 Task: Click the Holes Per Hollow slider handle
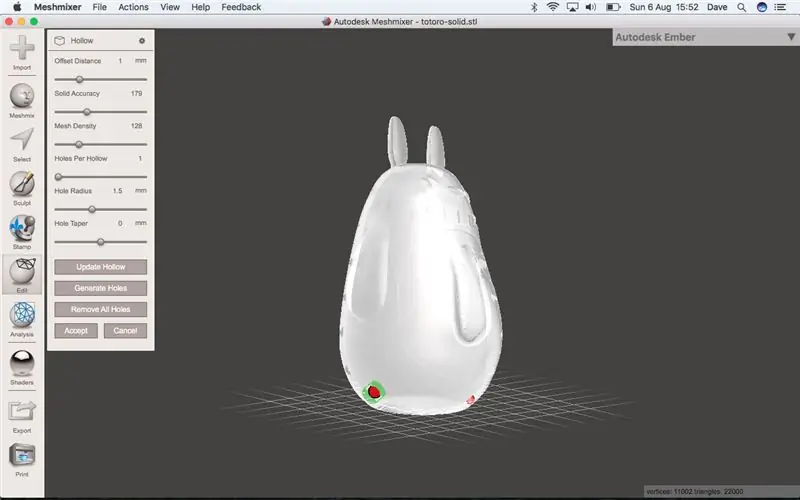coord(58,177)
